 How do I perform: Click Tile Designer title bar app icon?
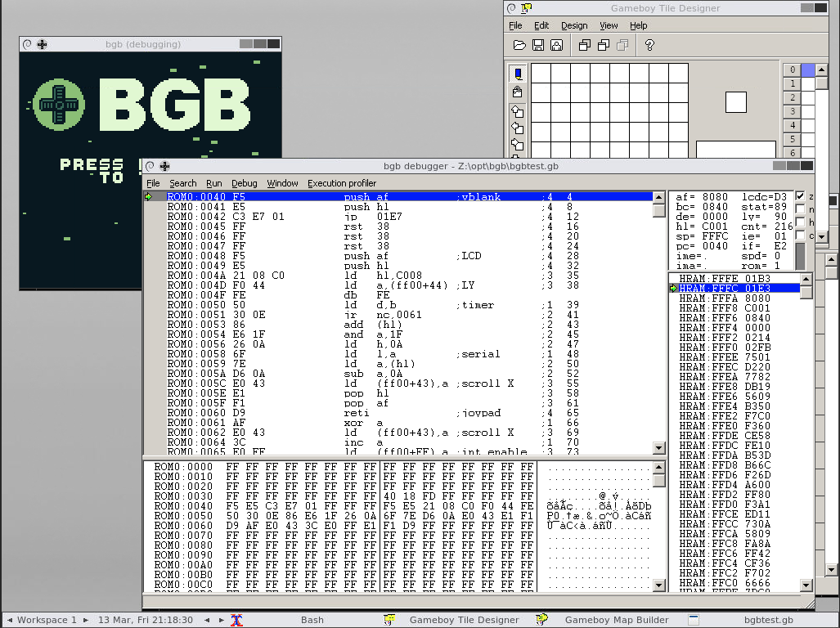[527, 8]
